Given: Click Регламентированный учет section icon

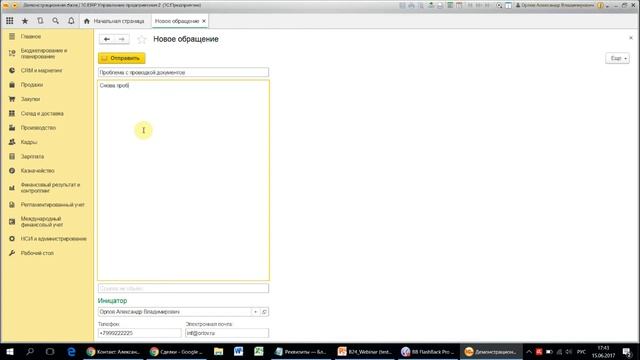Looking at the screenshot, I should (x=12, y=204).
